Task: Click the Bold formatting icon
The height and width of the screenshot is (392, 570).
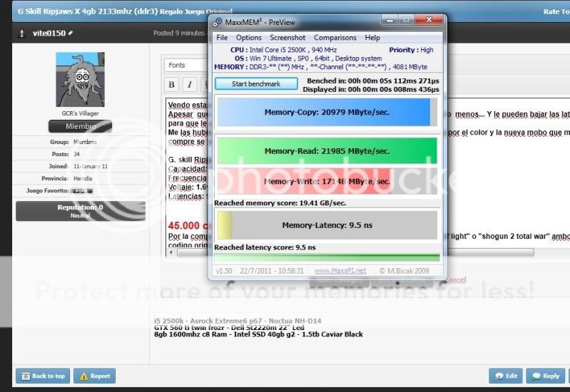Action: (171, 85)
